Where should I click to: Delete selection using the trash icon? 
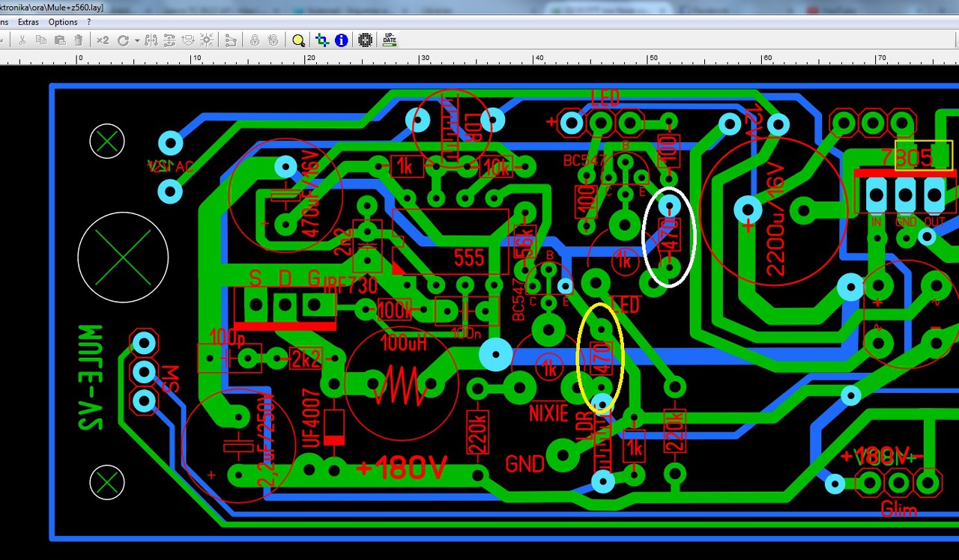[78, 40]
